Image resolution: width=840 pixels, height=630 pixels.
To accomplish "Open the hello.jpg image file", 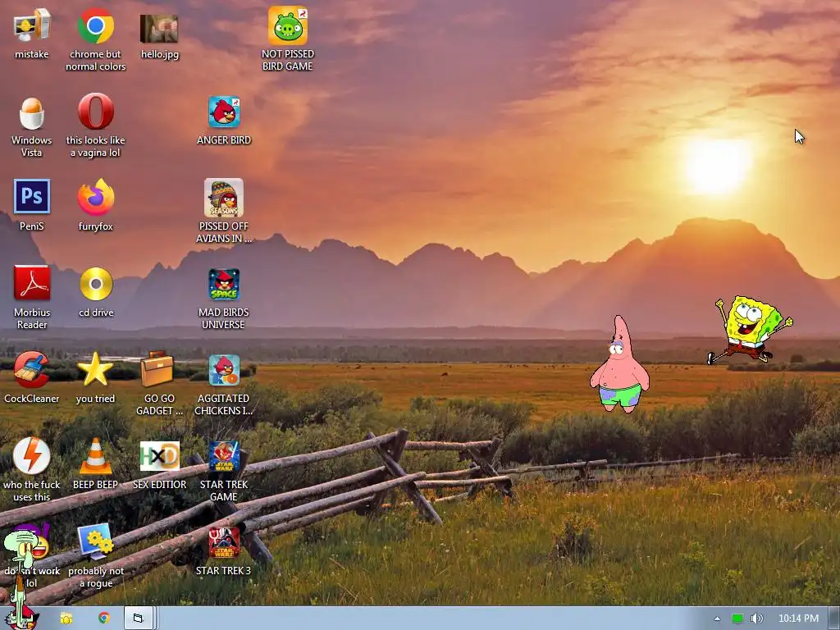I will (159, 29).
